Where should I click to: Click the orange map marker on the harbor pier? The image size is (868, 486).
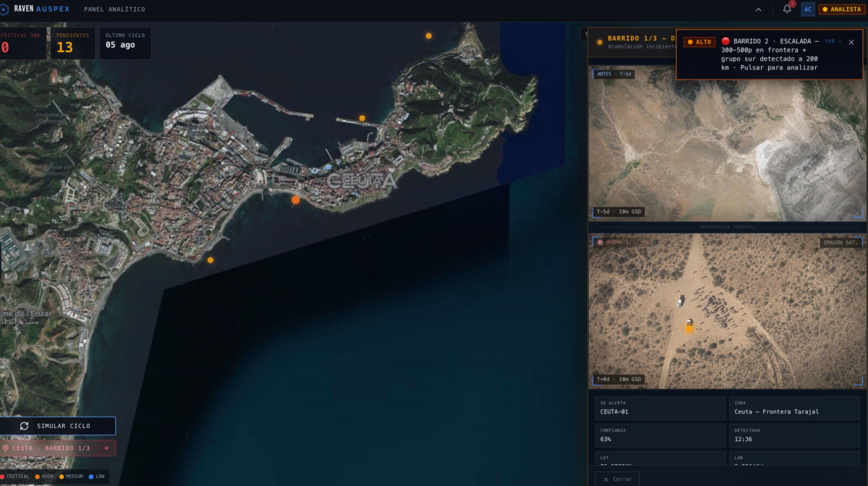[362, 118]
